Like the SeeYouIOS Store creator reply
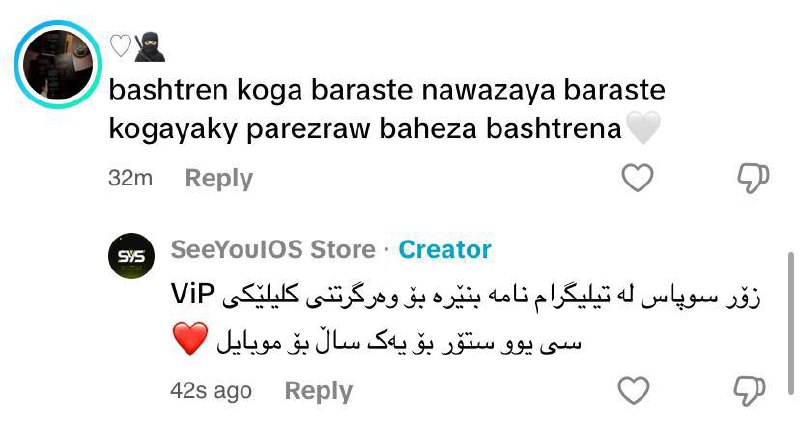 [x=633, y=391]
